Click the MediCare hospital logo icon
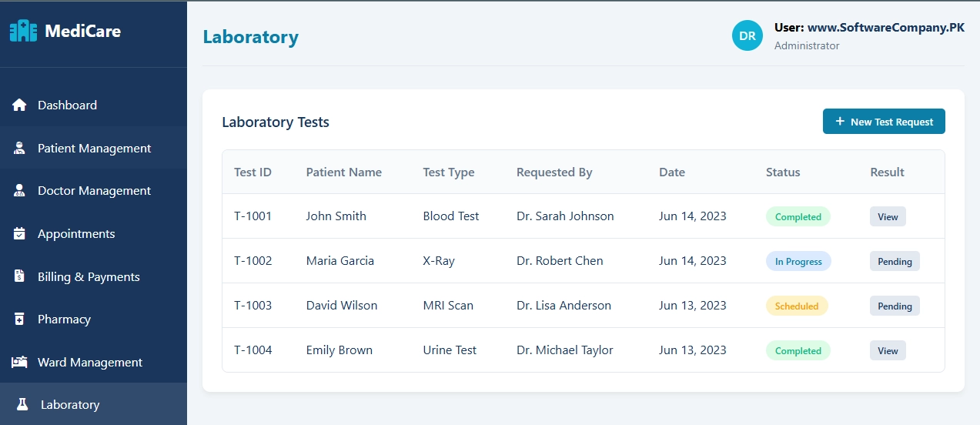Screen dimensions: 980x425 point(23,32)
